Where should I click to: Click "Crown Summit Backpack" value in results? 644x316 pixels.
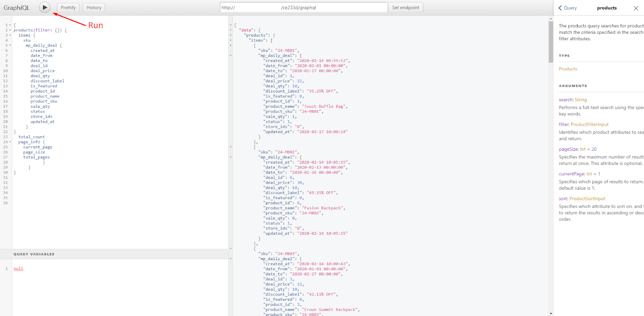click(330, 310)
